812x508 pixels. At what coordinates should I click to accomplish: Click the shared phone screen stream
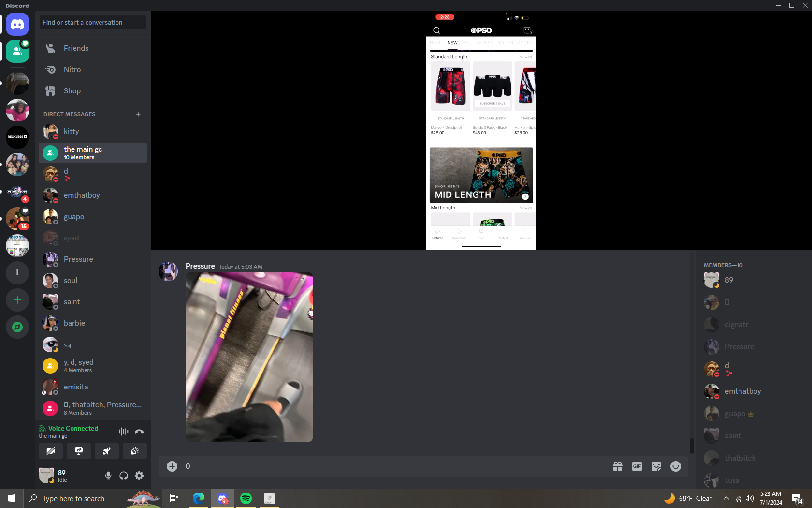tap(481, 130)
